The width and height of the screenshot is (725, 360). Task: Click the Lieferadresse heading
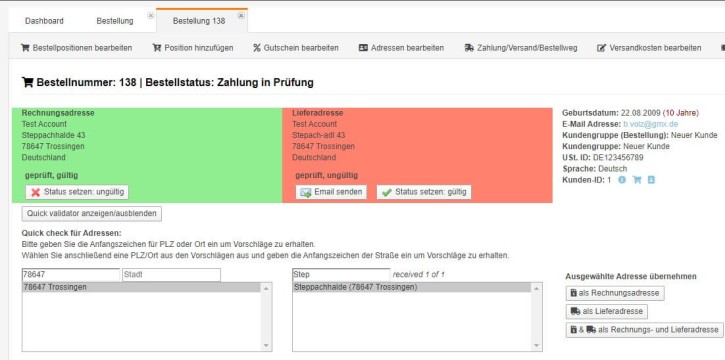pos(318,113)
